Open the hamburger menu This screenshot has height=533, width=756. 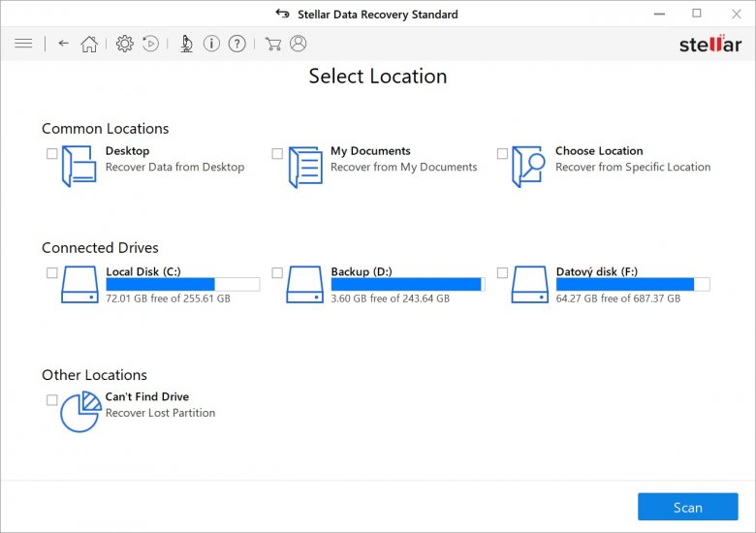(x=24, y=44)
